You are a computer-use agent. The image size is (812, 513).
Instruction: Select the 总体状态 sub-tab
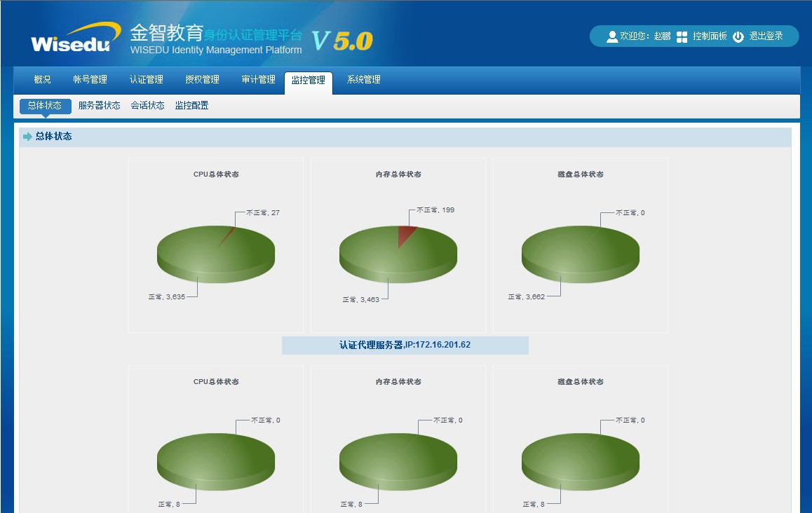click(x=45, y=106)
